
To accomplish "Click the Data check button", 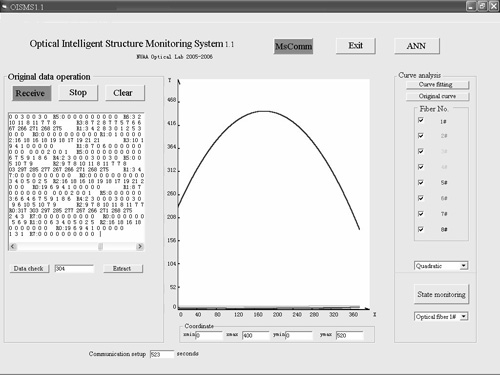I will coord(29,269).
